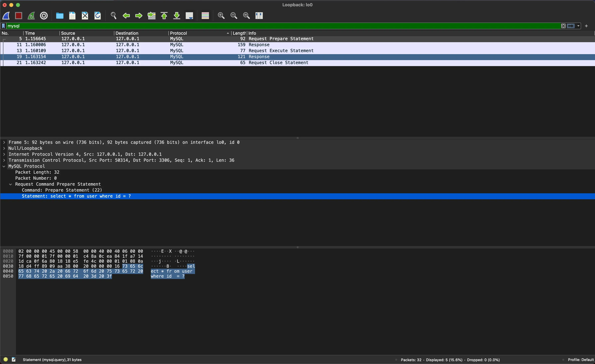Expand the Null/Loopback section
The height and width of the screenshot is (364, 595).
tap(4, 148)
